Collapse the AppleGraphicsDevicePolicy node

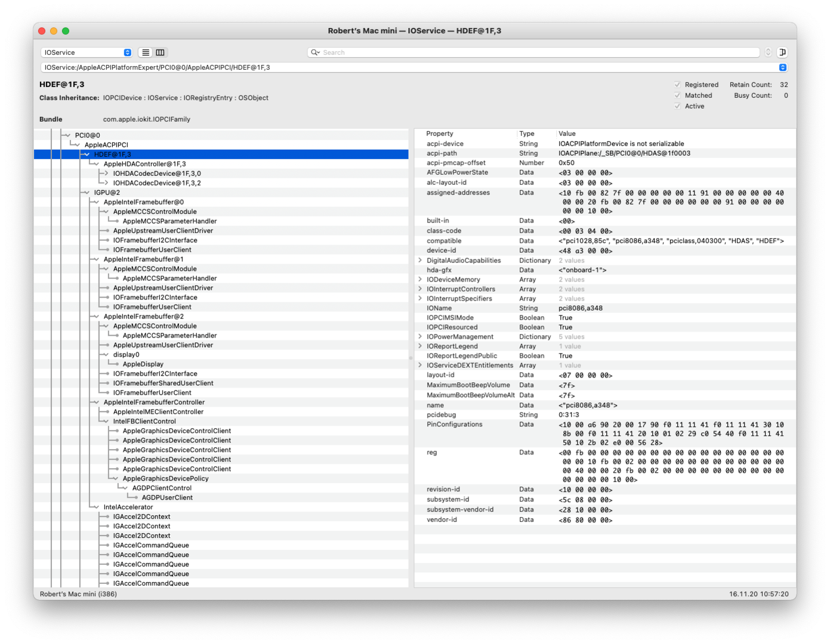point(116,479)
